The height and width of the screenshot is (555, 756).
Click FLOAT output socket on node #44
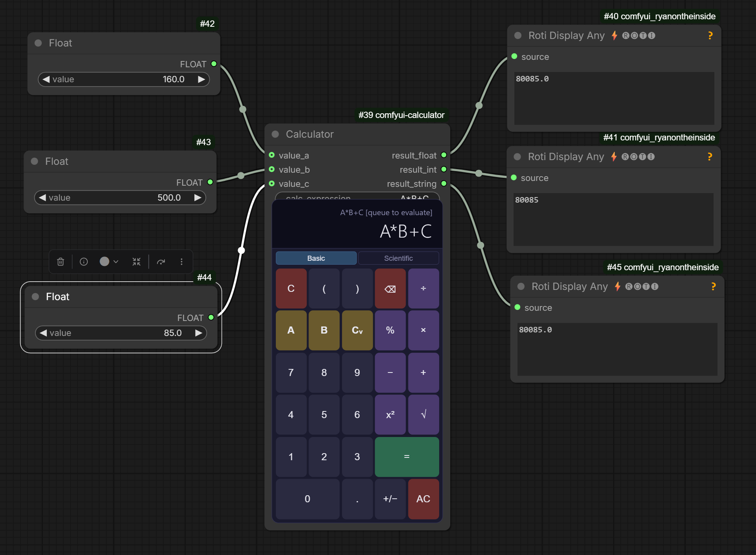pos(211,317)
